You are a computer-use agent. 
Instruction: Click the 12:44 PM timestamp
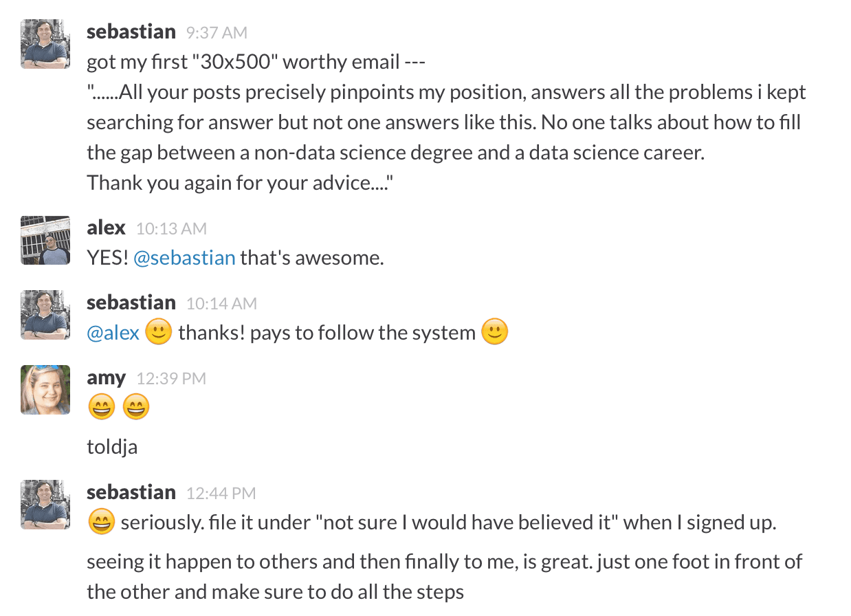click(x=221, y=494)
